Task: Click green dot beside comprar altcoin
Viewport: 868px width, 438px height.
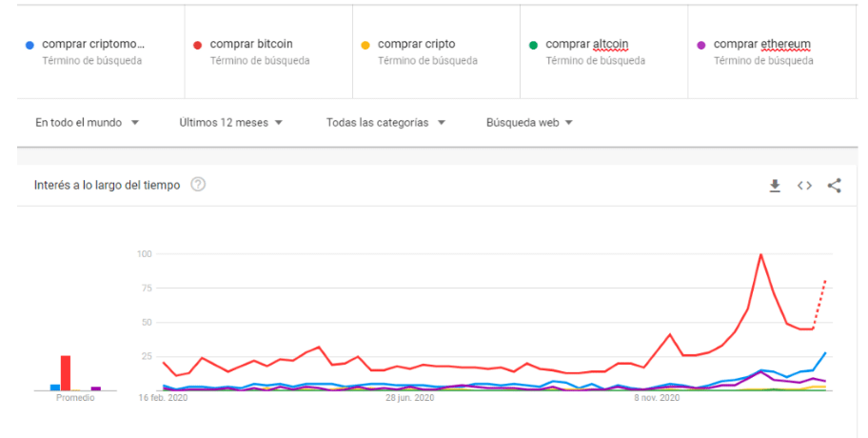Action: point(534,45)
